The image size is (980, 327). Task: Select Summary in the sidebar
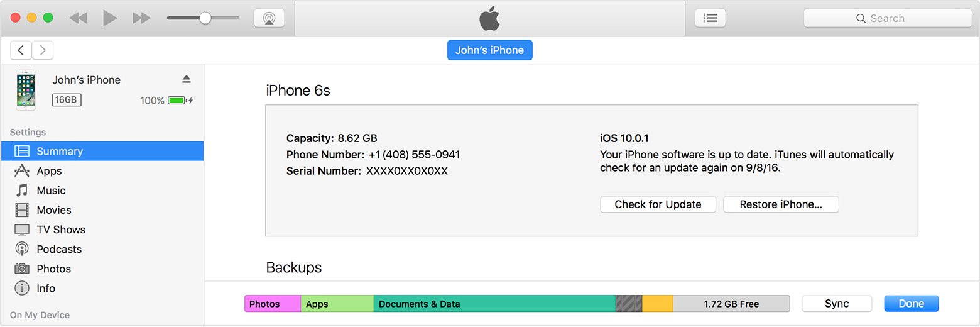click(x=60, y=152)
